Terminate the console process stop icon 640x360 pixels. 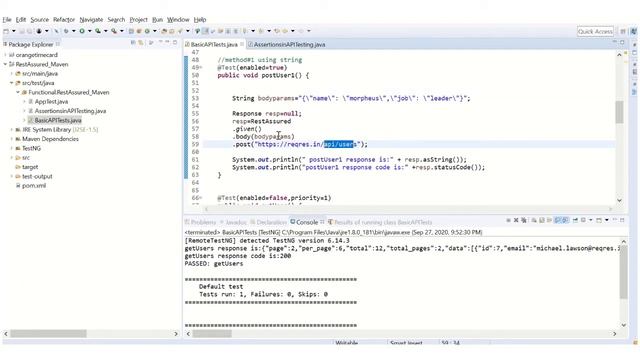click(508, 220)
